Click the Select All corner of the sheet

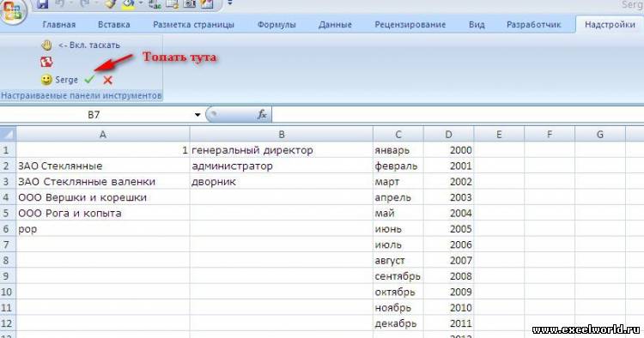pyautogui.click(x=8, y=134)
